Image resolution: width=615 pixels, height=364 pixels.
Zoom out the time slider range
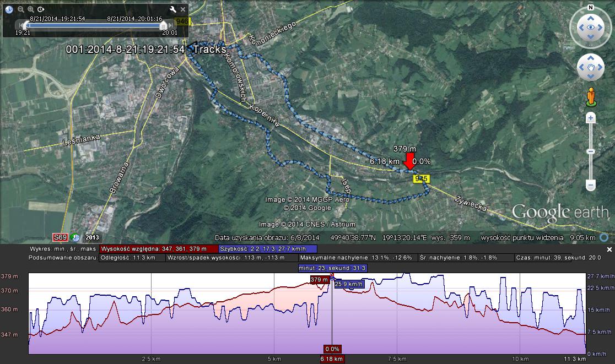click(20, 9)
